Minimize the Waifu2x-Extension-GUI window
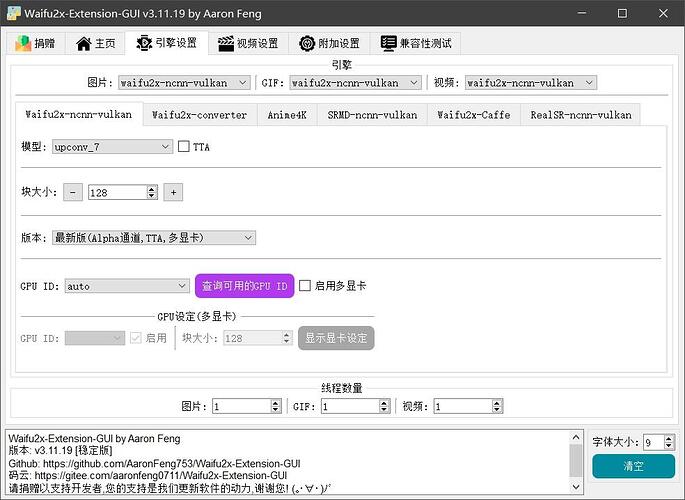 [x=582, y=13]
